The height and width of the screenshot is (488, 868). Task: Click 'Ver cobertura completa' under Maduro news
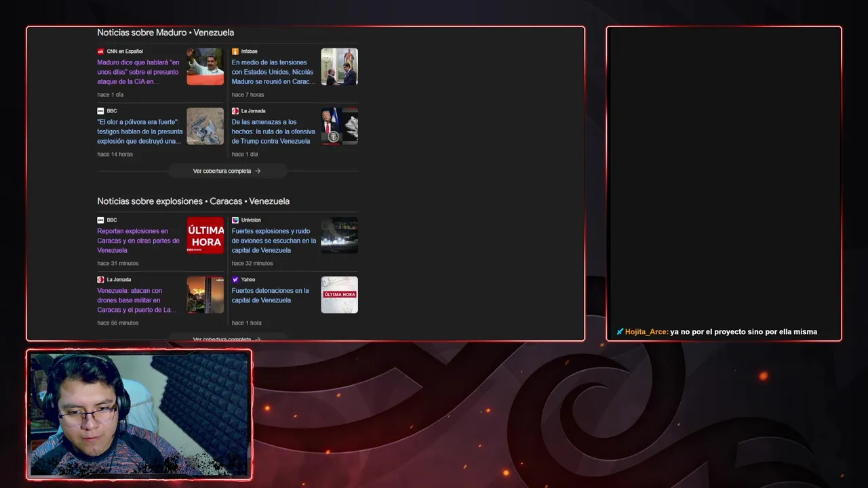pos(226,171)
